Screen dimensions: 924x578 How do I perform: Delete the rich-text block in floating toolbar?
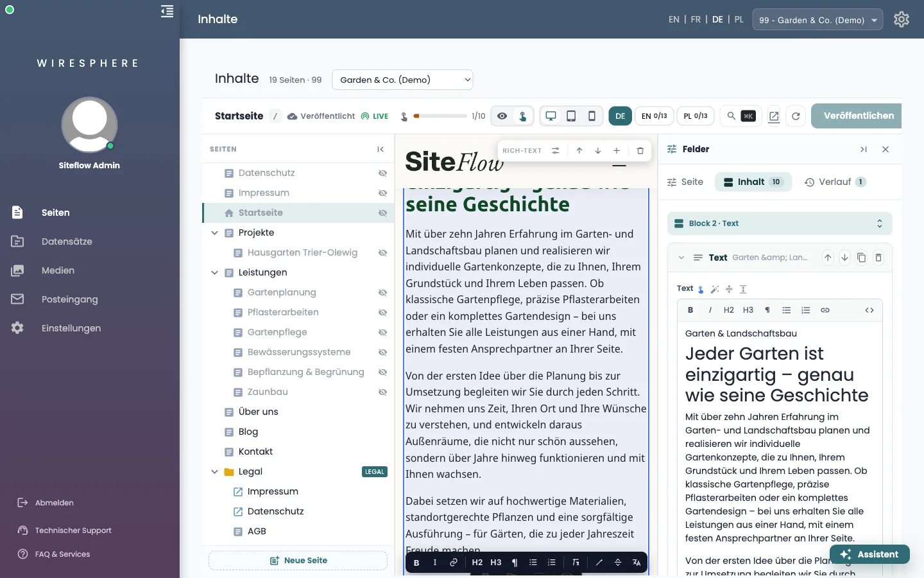640,150
